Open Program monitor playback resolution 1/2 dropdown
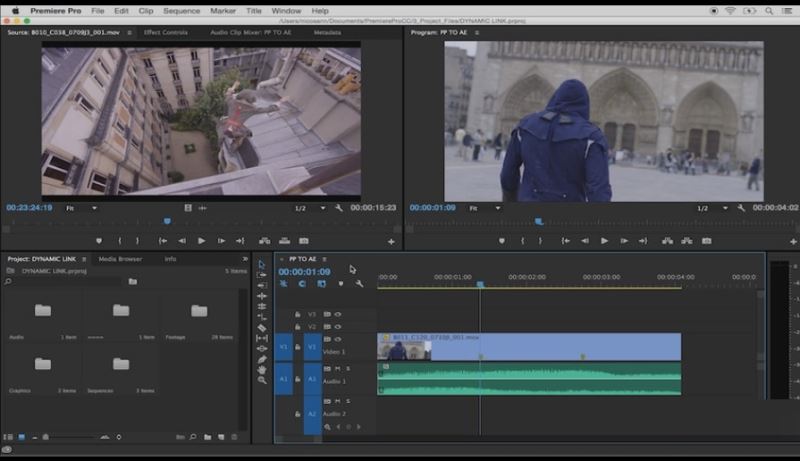 [713, 208]
